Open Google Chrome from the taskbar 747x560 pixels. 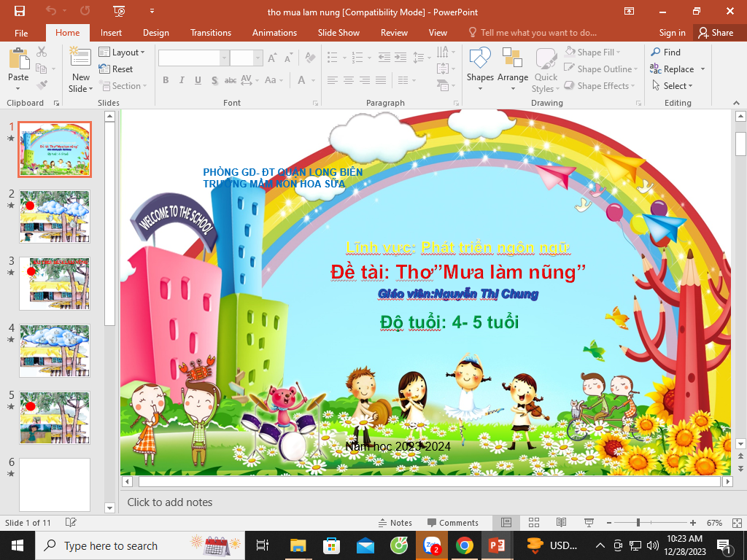click(x=464, y=545)
